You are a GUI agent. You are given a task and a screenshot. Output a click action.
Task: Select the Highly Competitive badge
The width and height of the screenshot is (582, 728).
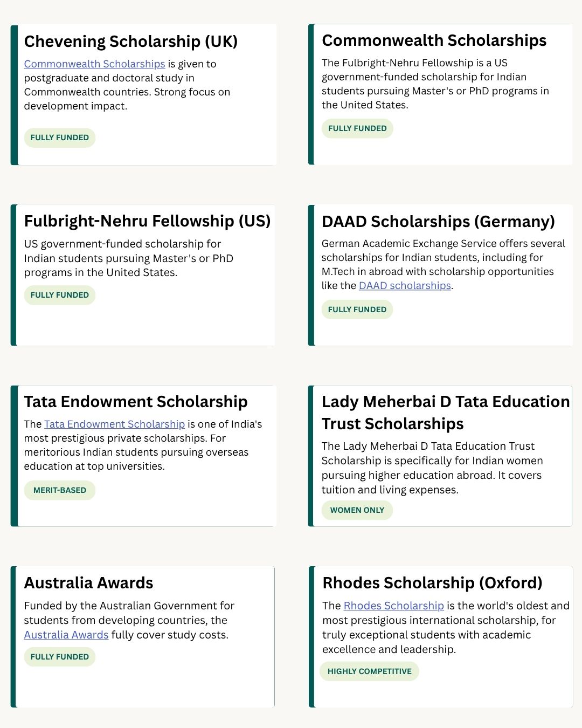click(x=369, y=671)
